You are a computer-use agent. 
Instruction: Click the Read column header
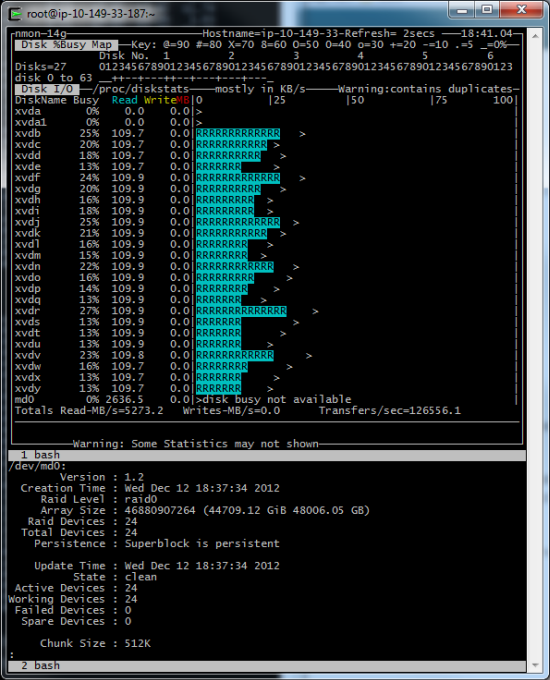(x=124, y=100)
